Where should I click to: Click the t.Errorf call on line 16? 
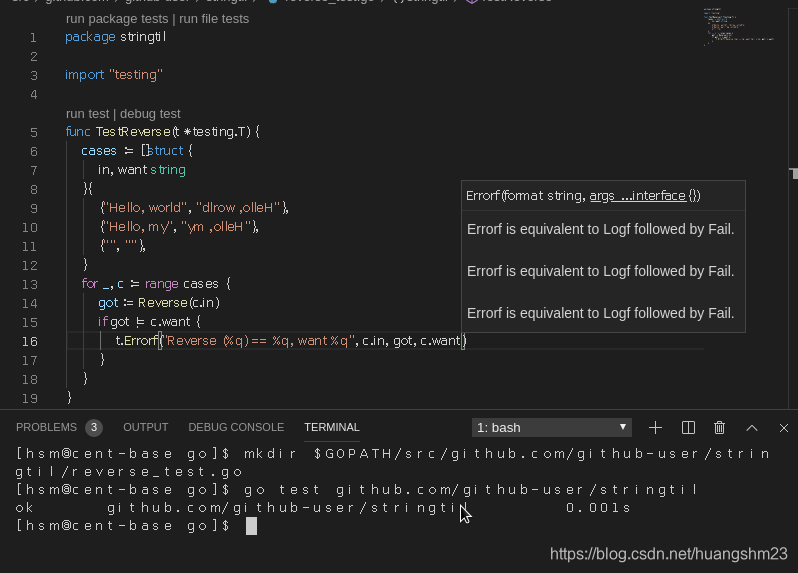291,341
